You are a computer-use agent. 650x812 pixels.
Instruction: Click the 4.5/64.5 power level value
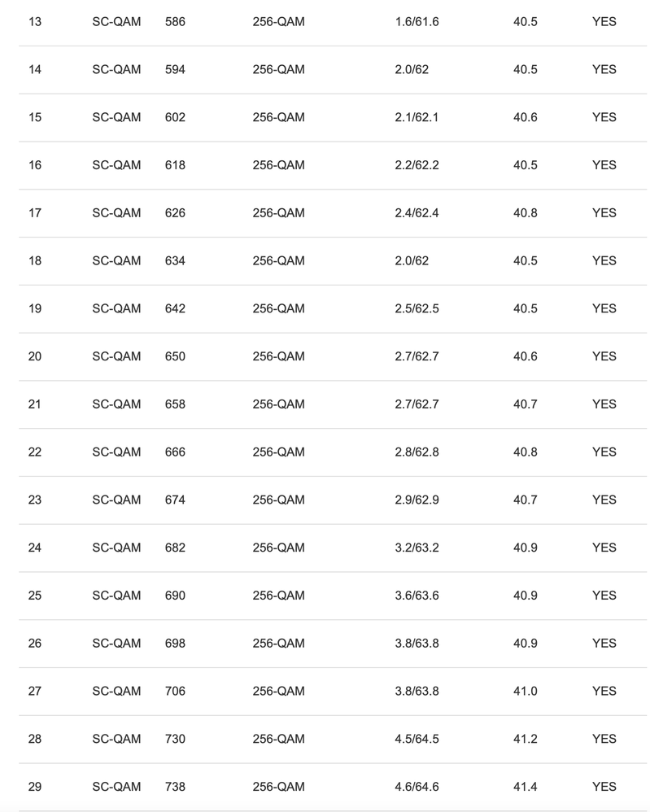[417, 739]
